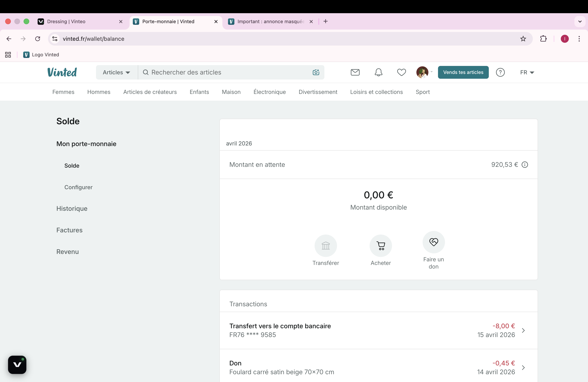Open the image search camera icon
The height and width of the screenshot is (382, 588).
click(x=315, y=72)
